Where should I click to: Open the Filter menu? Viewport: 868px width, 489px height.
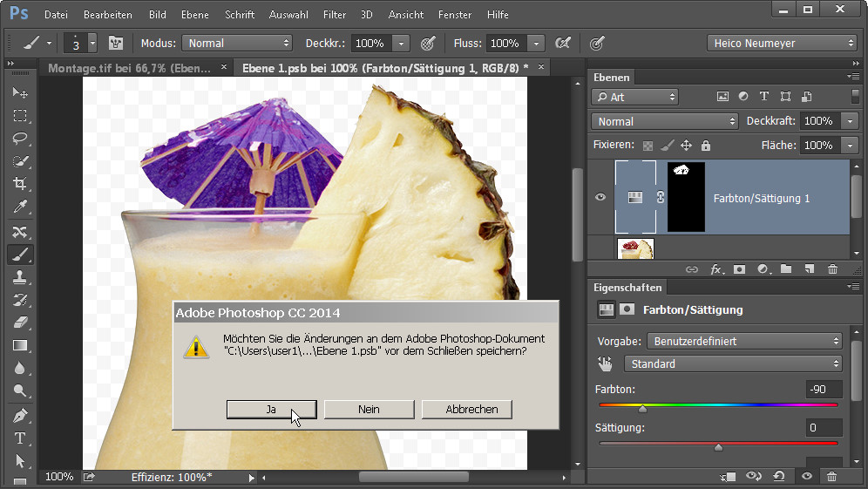click(x=335, y=15)
